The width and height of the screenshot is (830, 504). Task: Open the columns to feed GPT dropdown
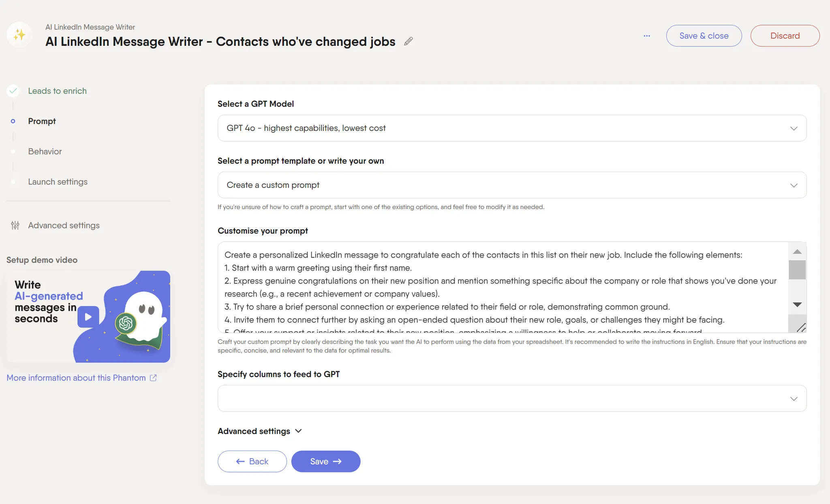[x=512, y=398]
